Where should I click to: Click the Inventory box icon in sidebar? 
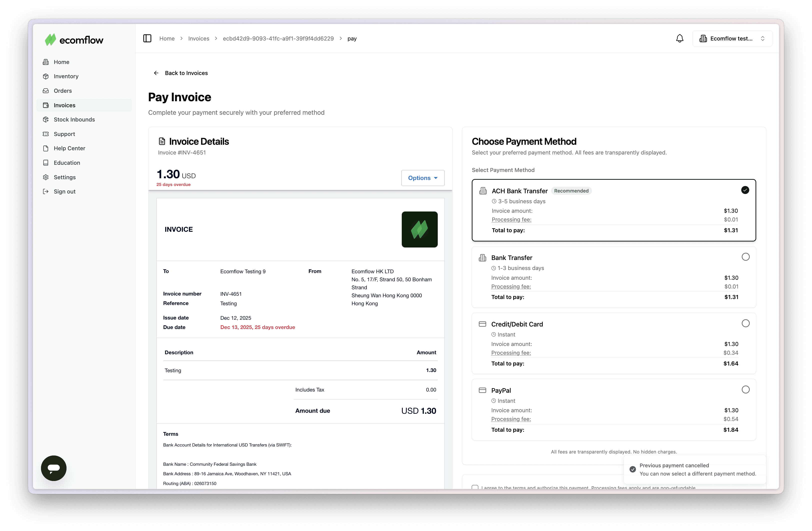coord(46,76)
